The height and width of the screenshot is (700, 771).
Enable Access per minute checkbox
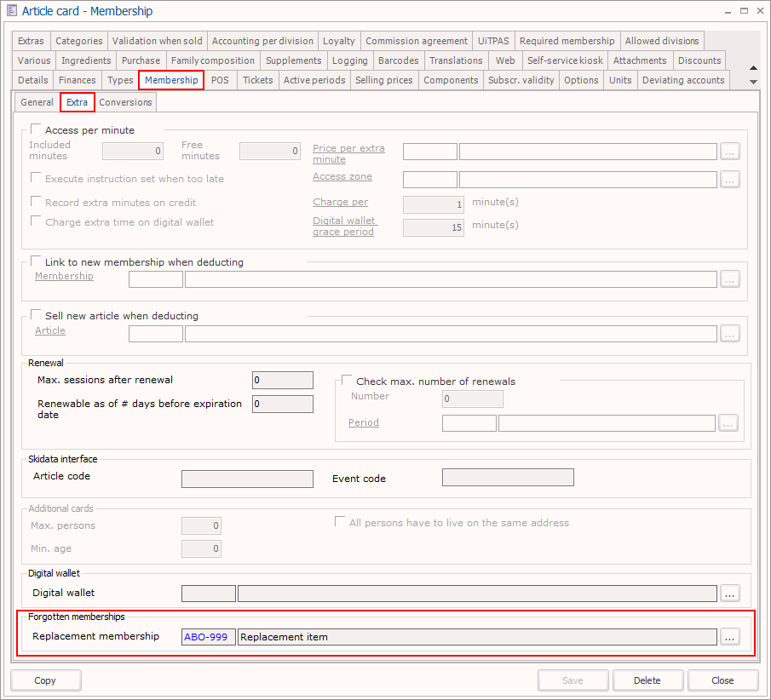36,129
